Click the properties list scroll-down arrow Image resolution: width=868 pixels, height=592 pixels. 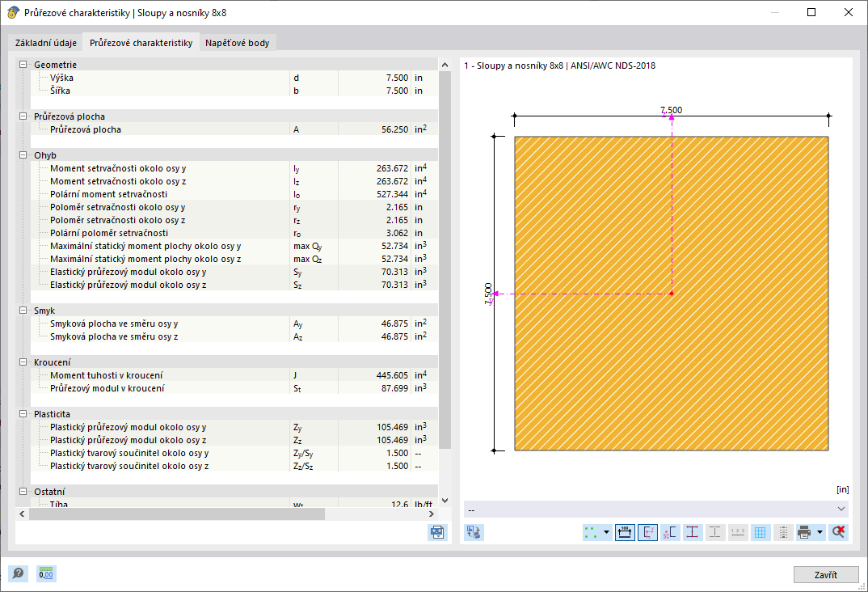tap(445, 501)
